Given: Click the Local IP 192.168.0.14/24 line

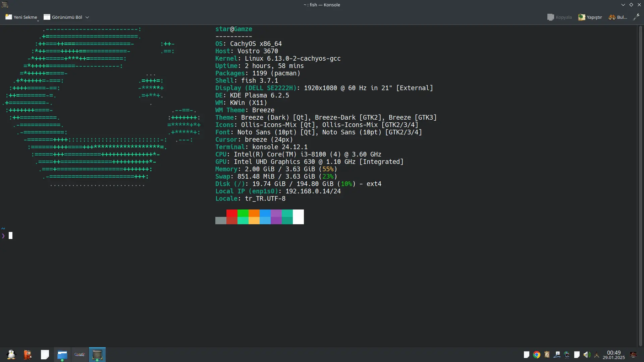Looking at the screenshot, I should [x=278, y=191].
